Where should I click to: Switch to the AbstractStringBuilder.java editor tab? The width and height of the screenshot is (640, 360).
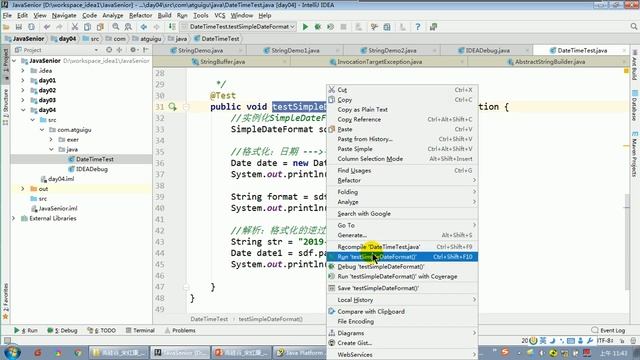point(550,62)
